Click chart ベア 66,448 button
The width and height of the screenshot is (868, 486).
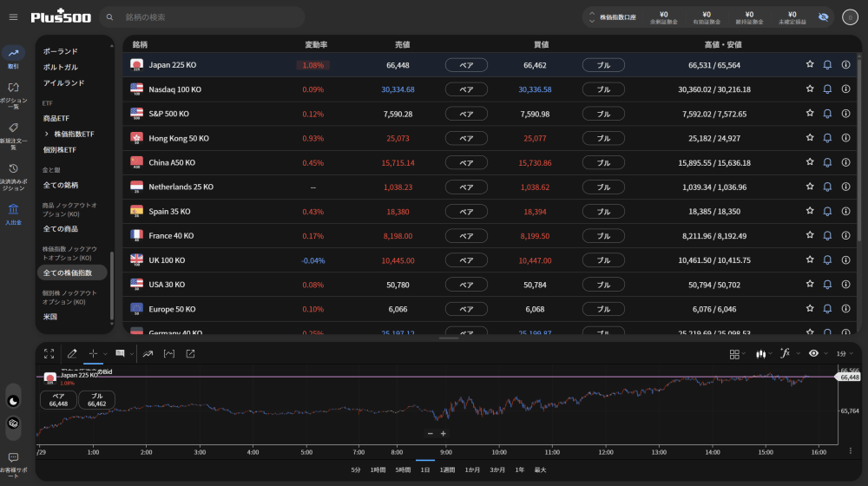pos(58,400)
